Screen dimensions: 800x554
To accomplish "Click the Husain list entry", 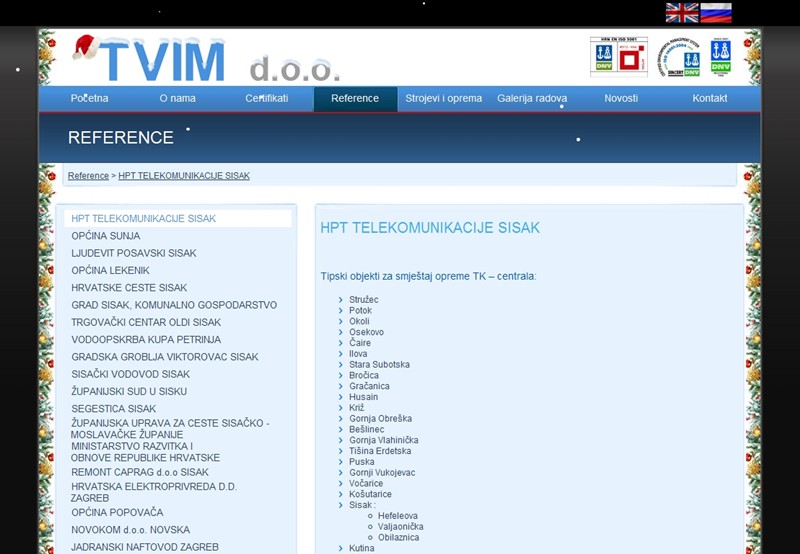I will [364, 397].
